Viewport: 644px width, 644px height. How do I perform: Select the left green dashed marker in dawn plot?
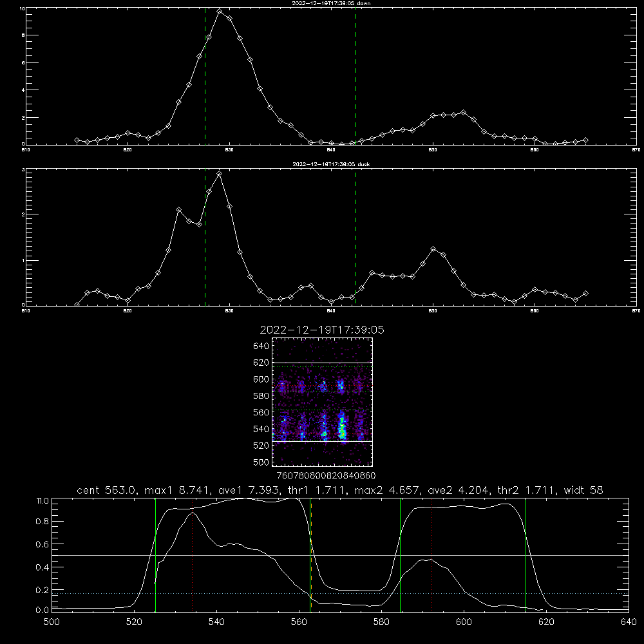205,77
